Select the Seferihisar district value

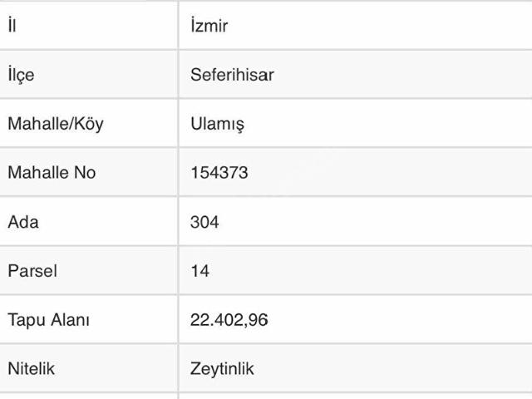[232, 75]
